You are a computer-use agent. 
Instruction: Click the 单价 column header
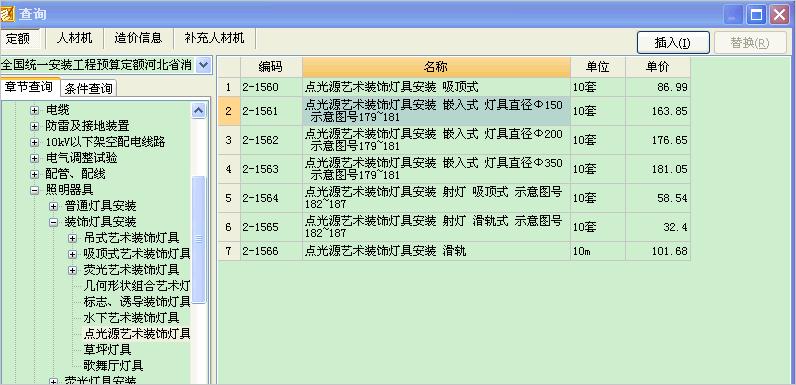tap(657, 67)
